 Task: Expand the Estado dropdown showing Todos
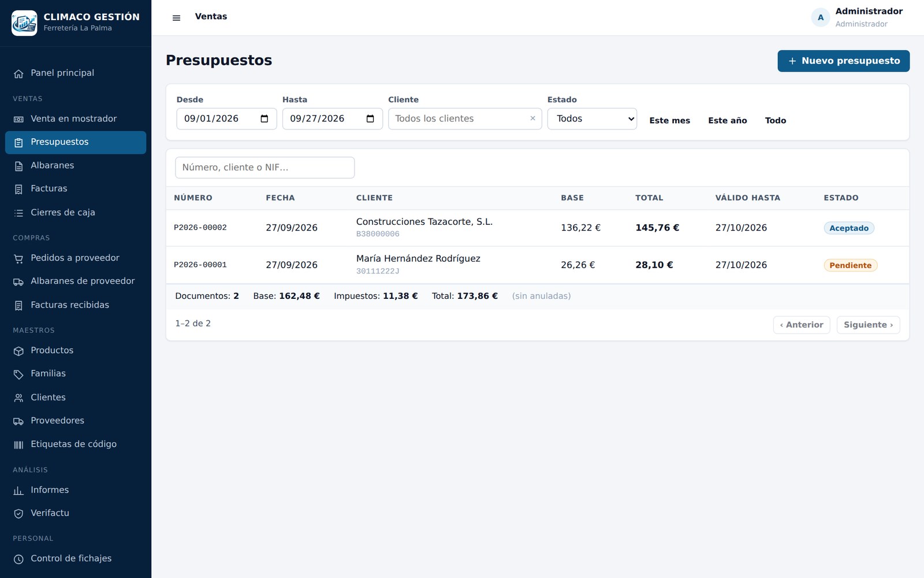592,119
